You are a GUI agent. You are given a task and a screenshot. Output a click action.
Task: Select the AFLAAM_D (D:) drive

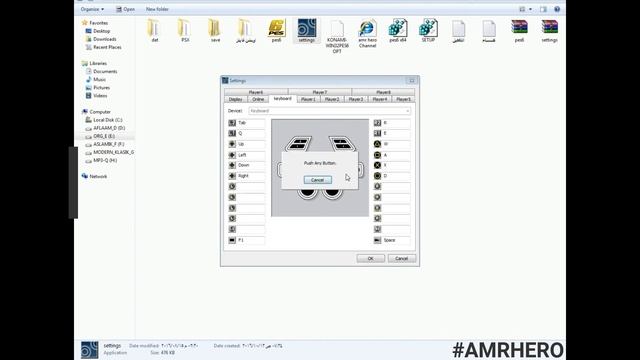tap(105, 128)
